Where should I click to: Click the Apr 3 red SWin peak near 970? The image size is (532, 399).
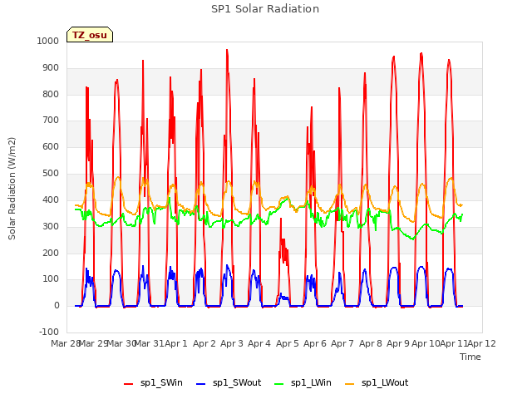pos(227,50)
